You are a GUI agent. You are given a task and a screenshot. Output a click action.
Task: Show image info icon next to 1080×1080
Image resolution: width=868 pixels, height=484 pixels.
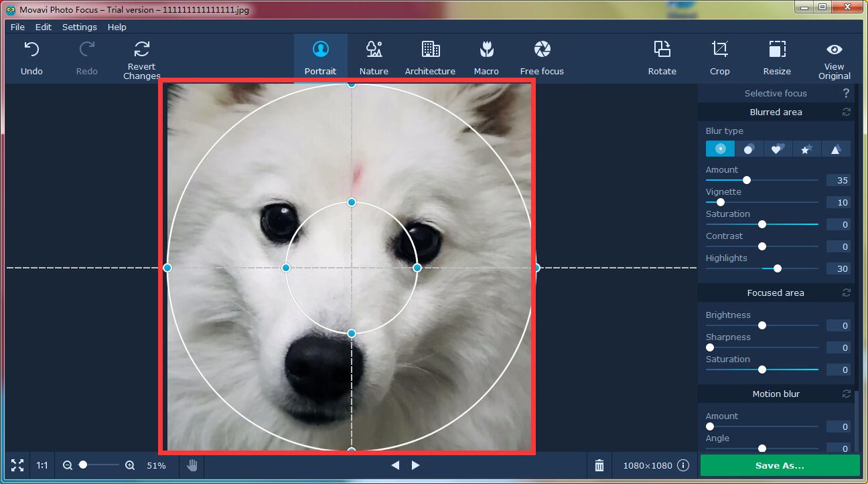tap(683, 465)
